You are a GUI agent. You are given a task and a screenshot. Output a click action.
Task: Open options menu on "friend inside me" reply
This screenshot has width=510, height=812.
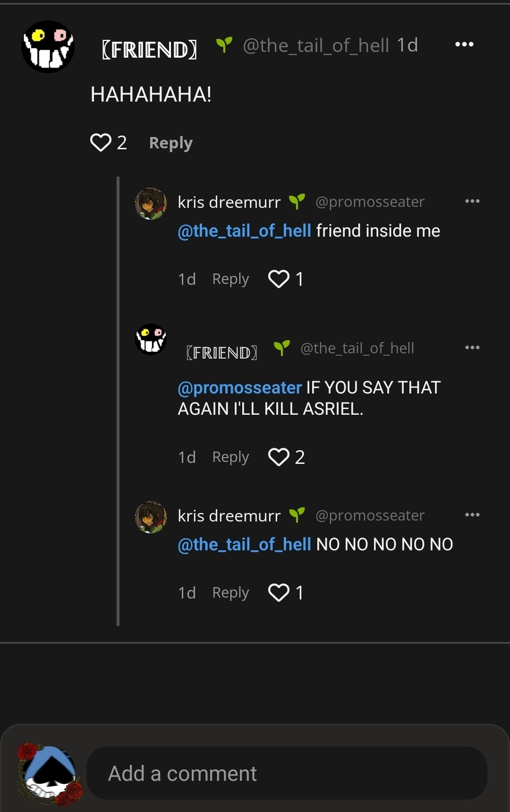coord(472,201)
